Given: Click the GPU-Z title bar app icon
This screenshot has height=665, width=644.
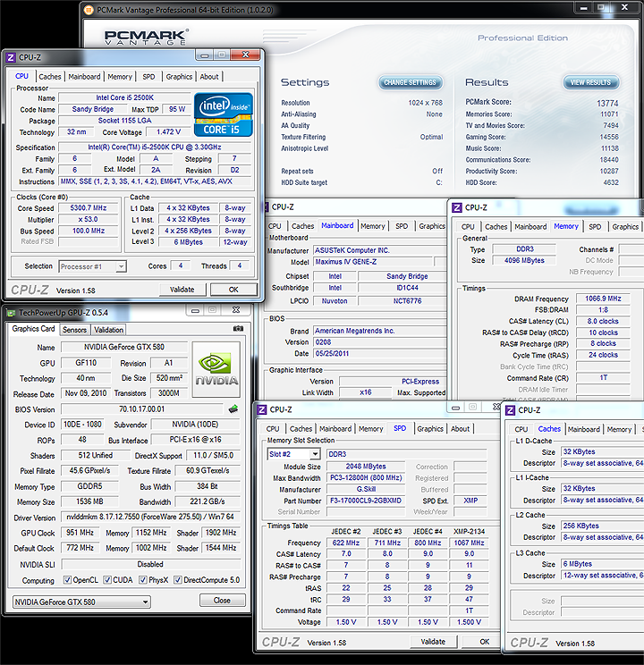Looking at the screenshot, I should [11, 313].
